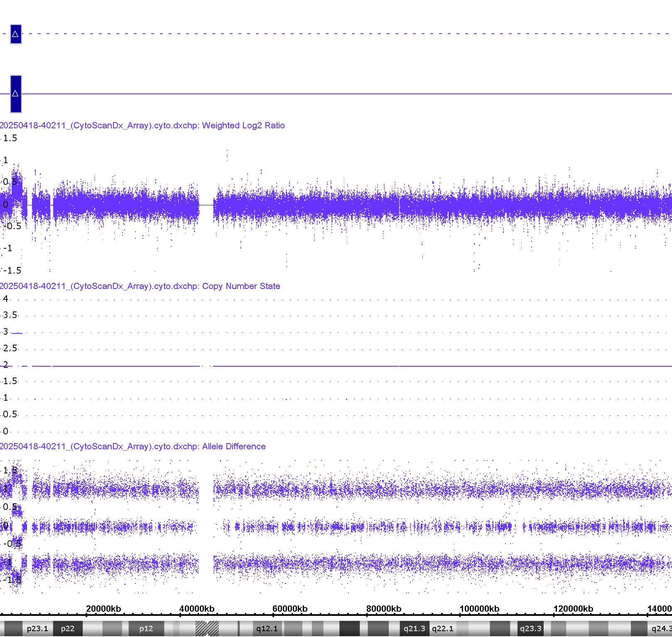Click the triangle marker on the dashed line

pos(16,34)
